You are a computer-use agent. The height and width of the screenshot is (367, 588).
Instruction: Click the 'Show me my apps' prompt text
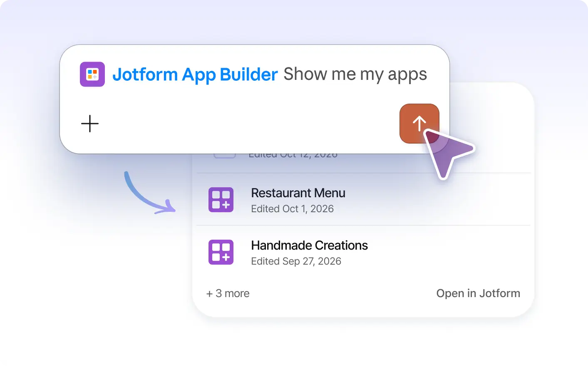(x=355, y=74)
